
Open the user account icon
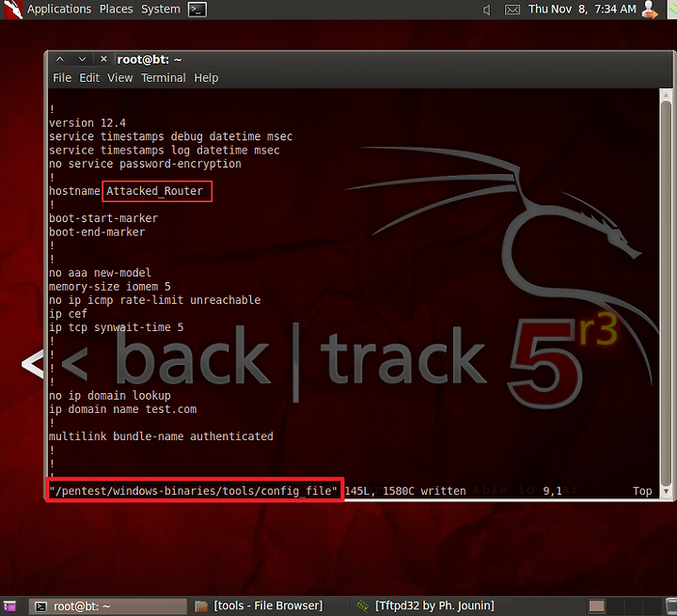pyautogui.click(x=650, y=9)
